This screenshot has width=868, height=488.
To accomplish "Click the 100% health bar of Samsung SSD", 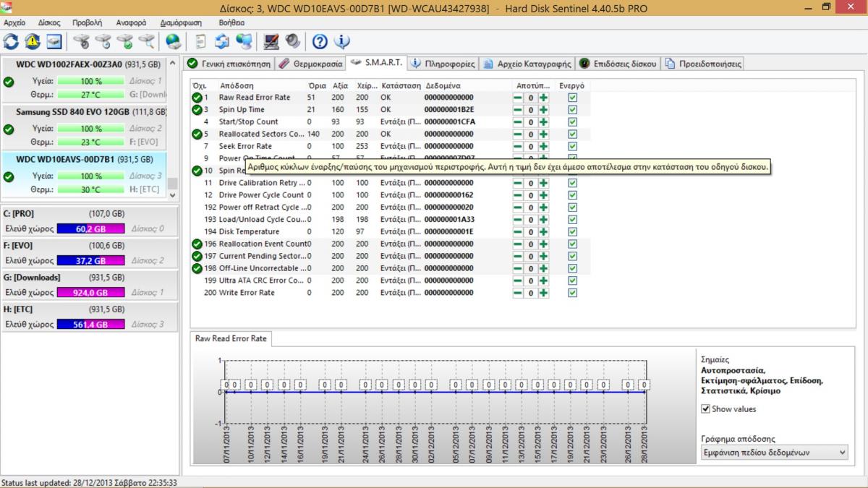I will pyautogui.click(x=91, y=129).
